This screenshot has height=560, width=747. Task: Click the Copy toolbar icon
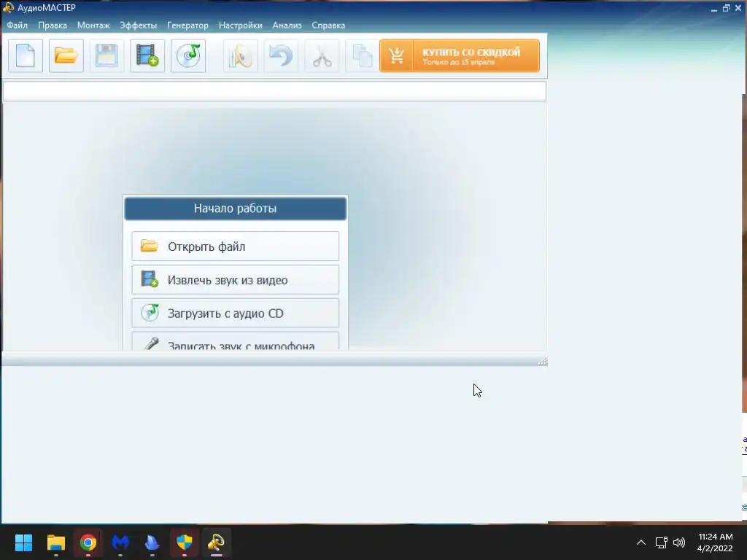tap(362, 55)
